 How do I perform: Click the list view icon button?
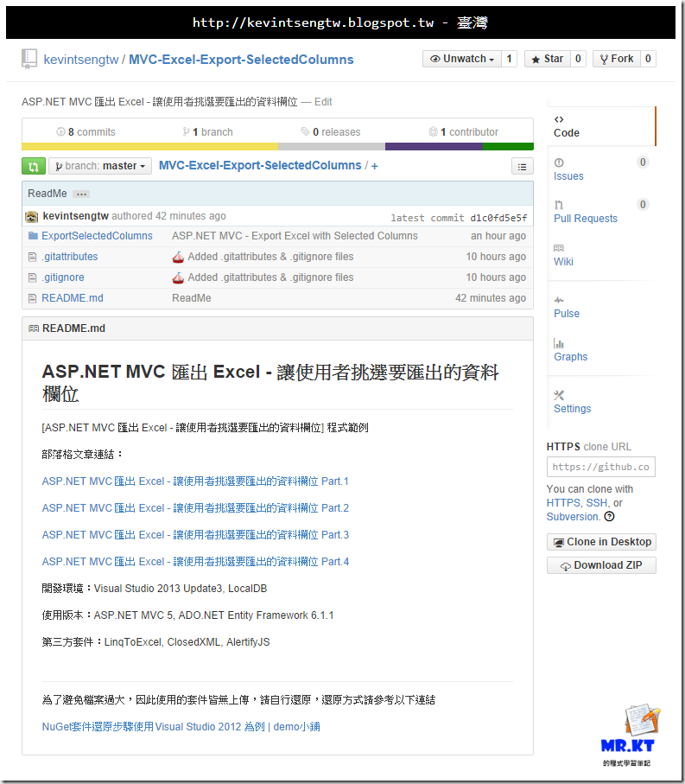pyautogui.click(x=522, y=167)
